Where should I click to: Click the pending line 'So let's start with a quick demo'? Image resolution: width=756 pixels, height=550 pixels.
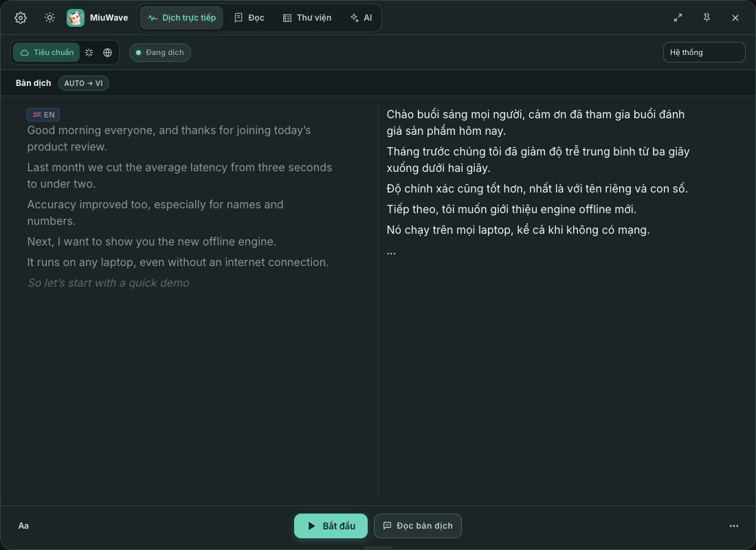point(109,283)
